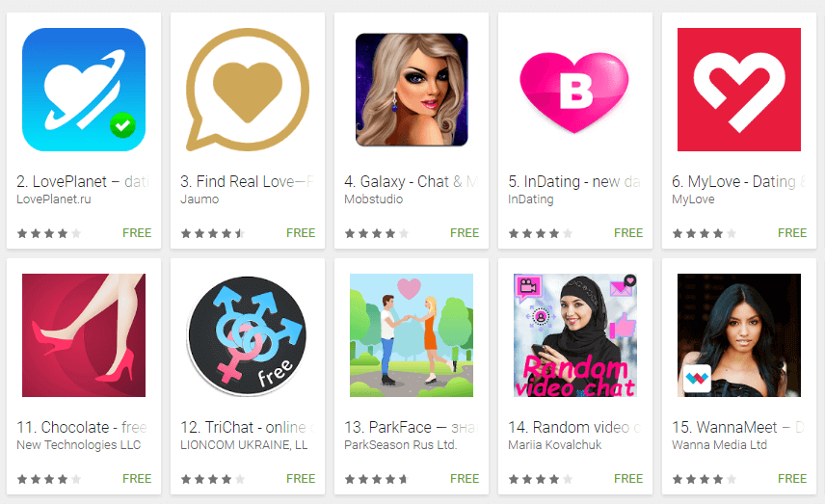Open the Random video chat thumbnail

575,335
